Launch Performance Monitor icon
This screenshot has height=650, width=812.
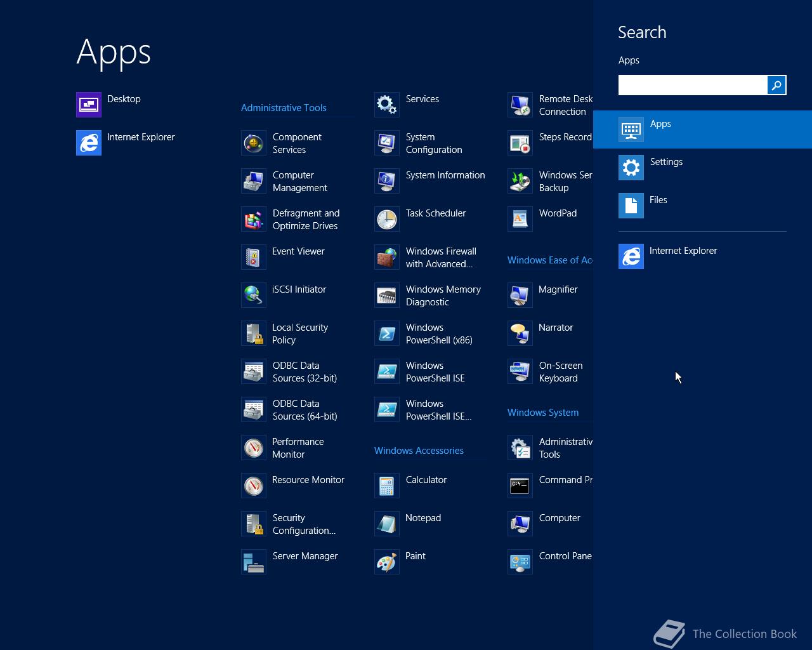pos(254,448)
